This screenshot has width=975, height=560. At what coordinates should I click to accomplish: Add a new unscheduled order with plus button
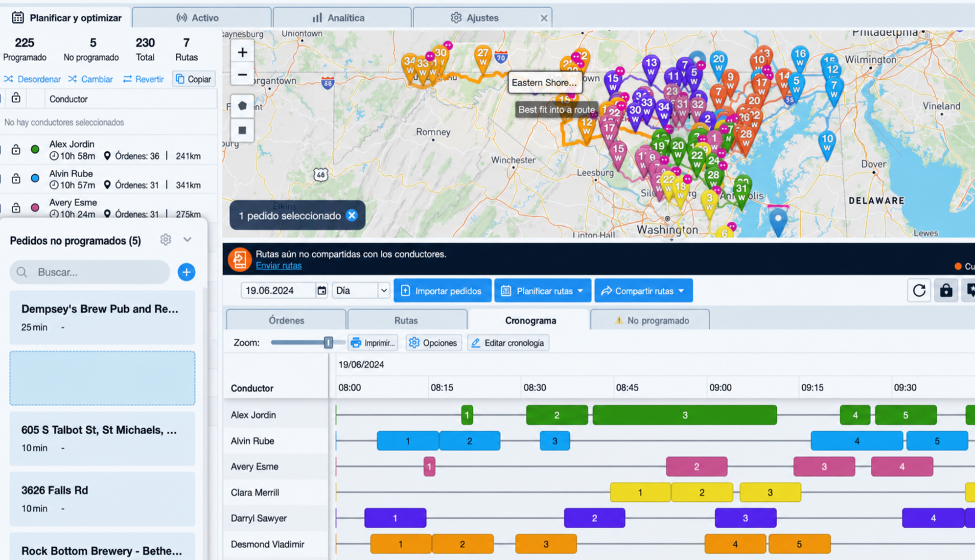(x=186, y=272)
